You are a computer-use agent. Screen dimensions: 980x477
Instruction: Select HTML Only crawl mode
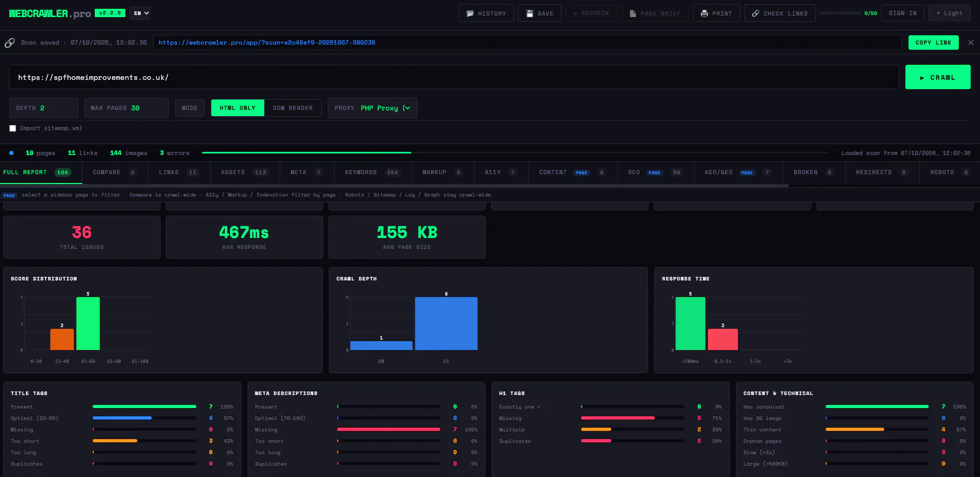coord(238,108)
